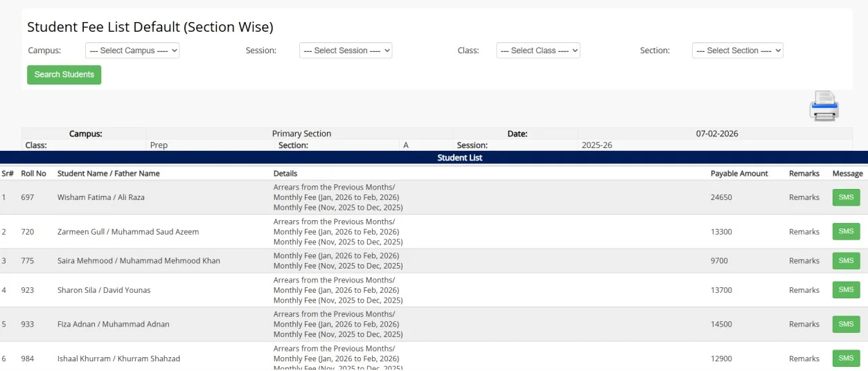The height and width of the screenshot is (371, 868).
Task: Click SMS button for Fiza Adnan
Action: pyautogui.click(x=846, y=324)
